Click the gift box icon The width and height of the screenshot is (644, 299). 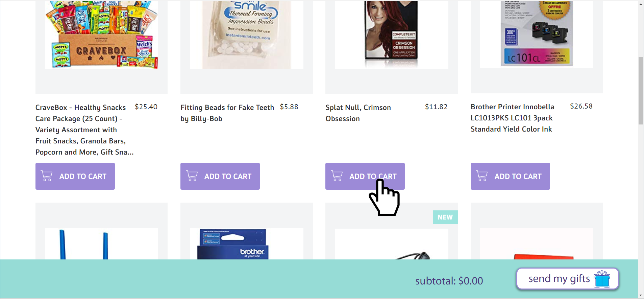click(602, 279)
